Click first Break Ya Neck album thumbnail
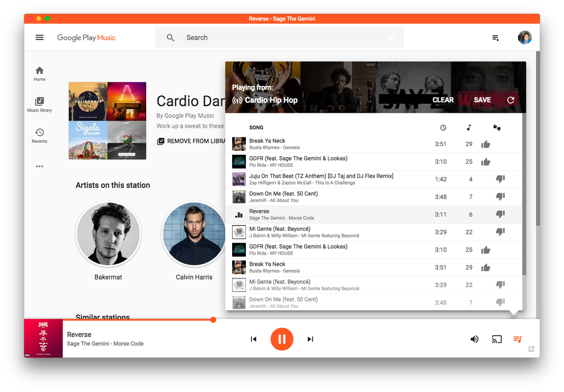Image resolution: width=564 pixels, height=392 pixels. (239, 144)
